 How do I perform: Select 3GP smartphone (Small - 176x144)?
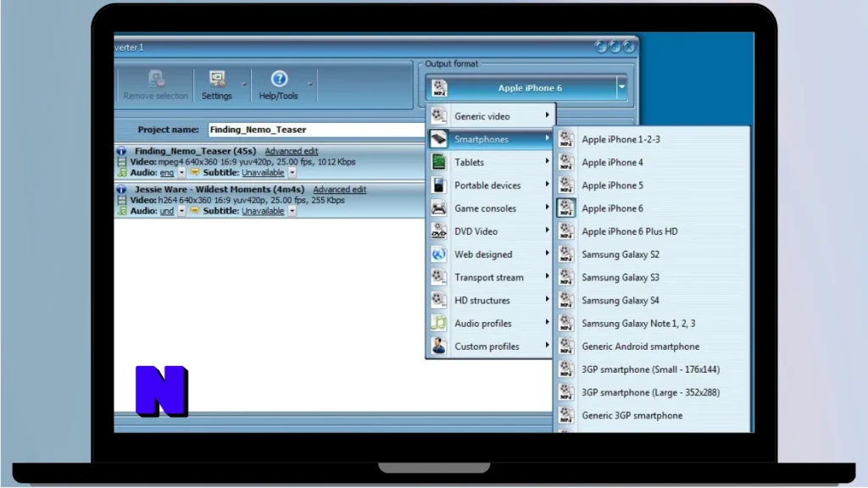click(653, 369)
